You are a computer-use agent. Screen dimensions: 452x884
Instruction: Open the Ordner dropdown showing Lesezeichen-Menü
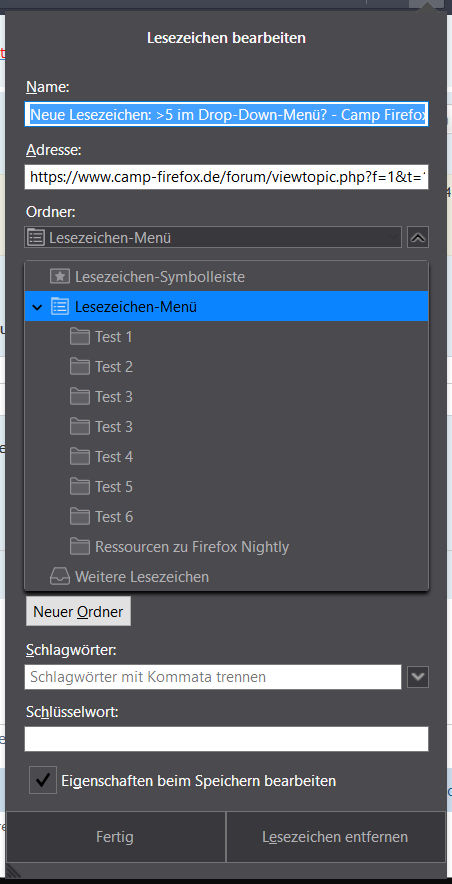(213, 237)
